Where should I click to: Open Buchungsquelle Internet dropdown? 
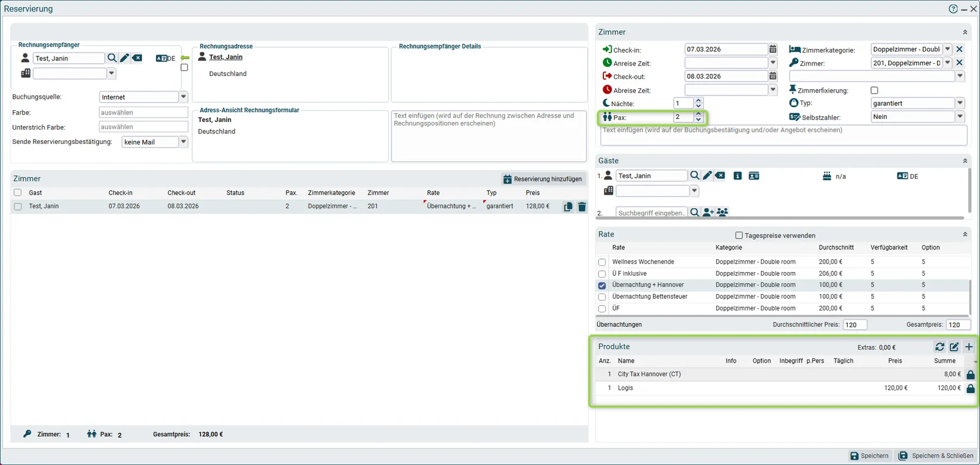tap(183, 97)
